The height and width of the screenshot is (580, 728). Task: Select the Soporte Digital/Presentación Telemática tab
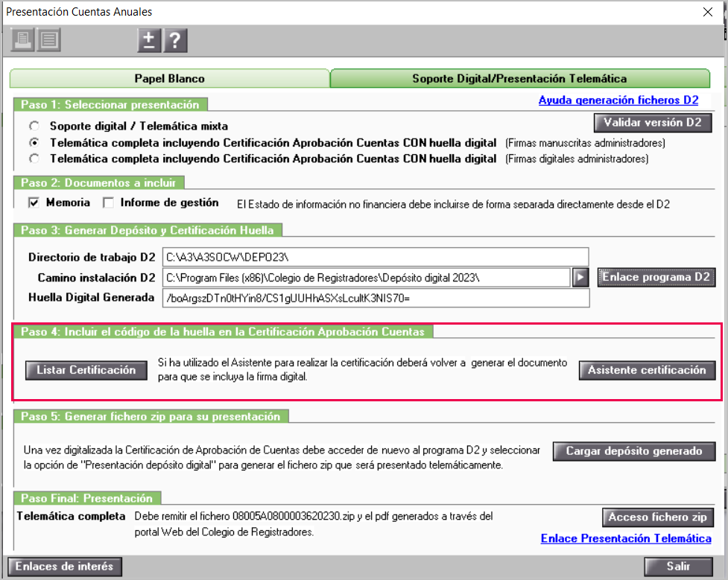pyautogui.click(x=519, y=78)
